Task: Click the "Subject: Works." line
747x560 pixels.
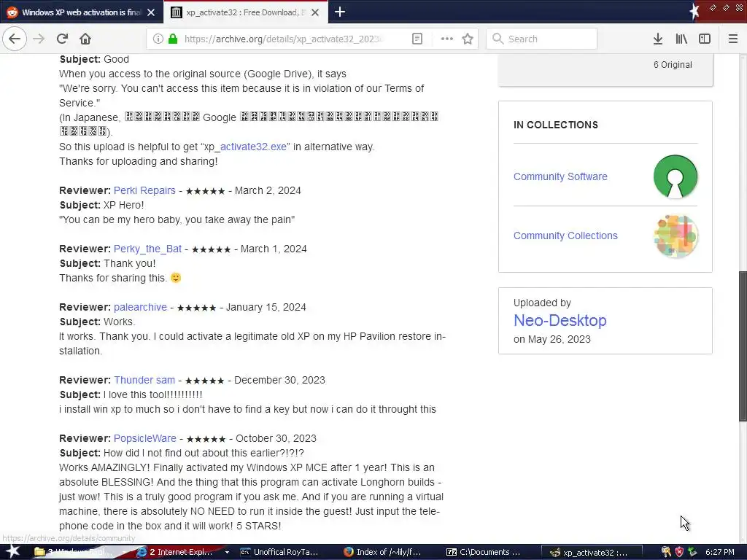Action: pyautogui.click(x=97, y=322)
